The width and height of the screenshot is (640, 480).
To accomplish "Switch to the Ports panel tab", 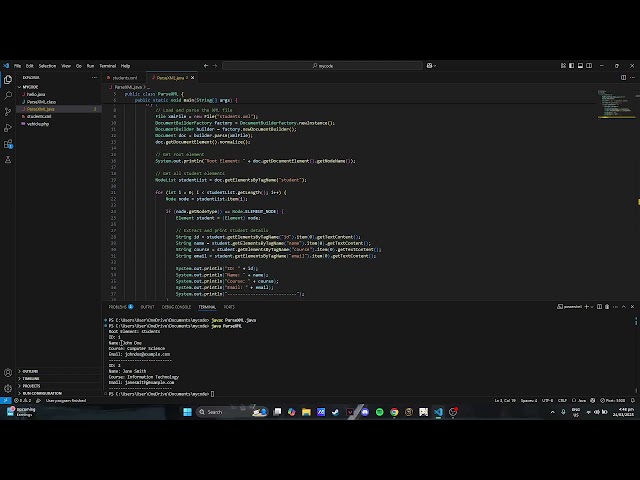I will pyautogui.click(x=229, y=307).
